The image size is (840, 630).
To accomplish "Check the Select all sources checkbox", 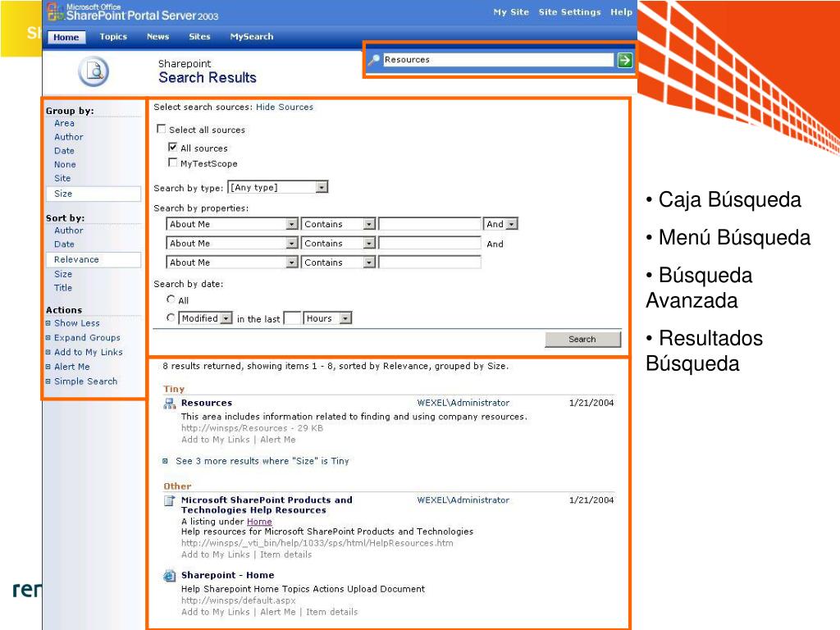I will pos(161,129).
